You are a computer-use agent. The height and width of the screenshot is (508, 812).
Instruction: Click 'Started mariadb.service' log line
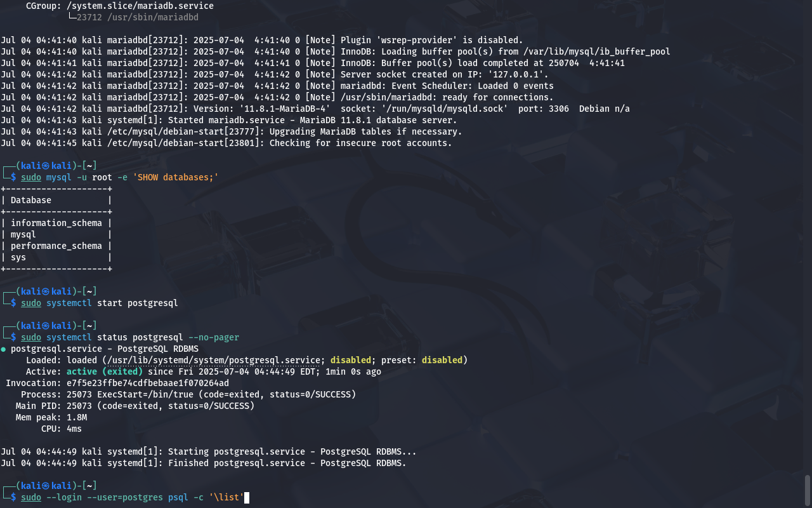(229, 120)
